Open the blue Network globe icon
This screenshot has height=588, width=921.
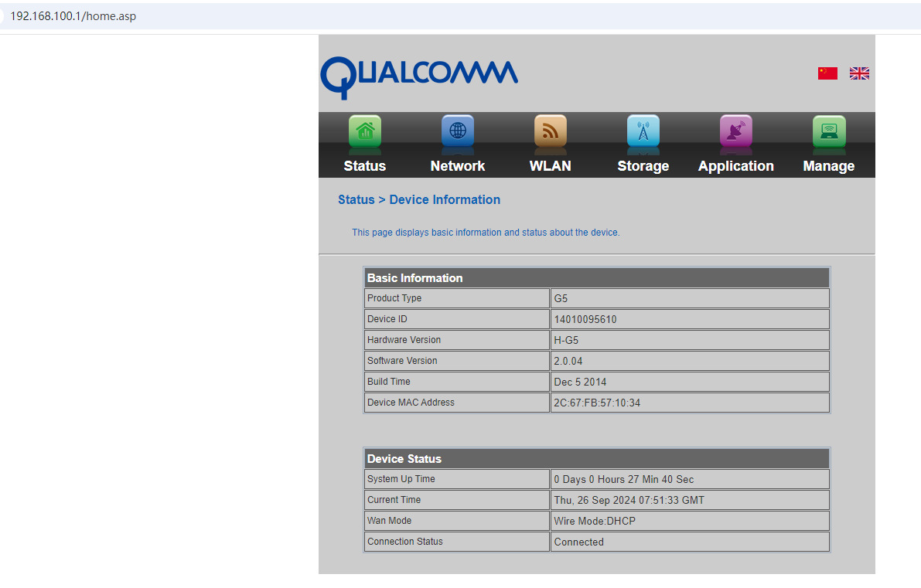click(458, 131)
